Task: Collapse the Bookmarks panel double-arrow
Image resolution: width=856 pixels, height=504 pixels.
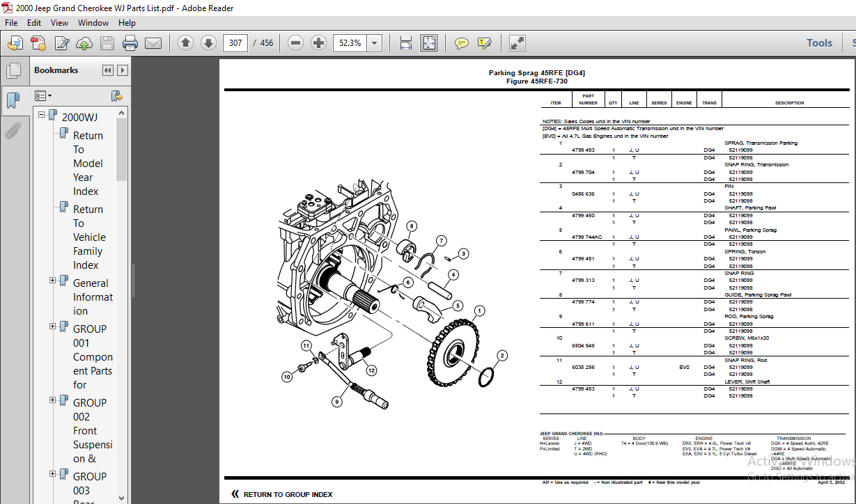Action: click(107, 70)
